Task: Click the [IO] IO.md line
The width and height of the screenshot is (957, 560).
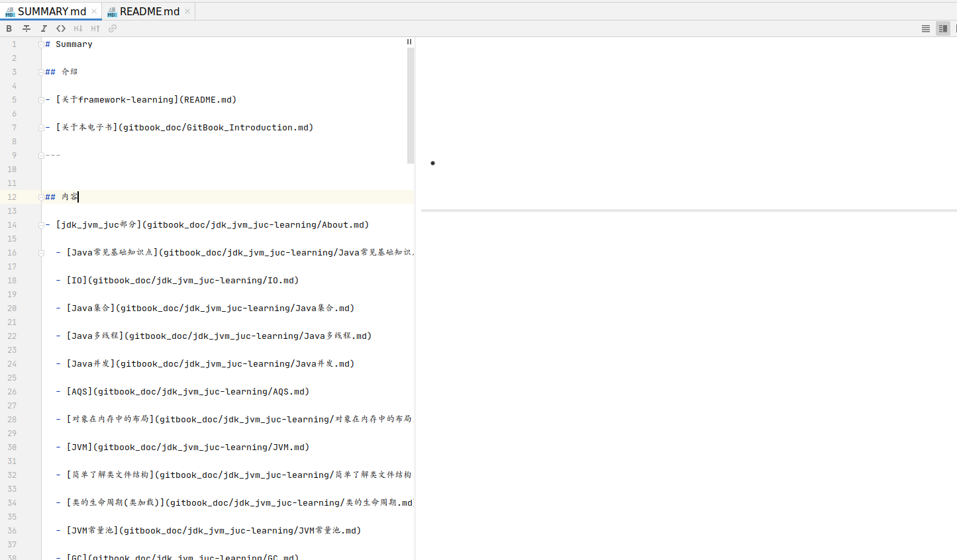Action: coord(177,281)
